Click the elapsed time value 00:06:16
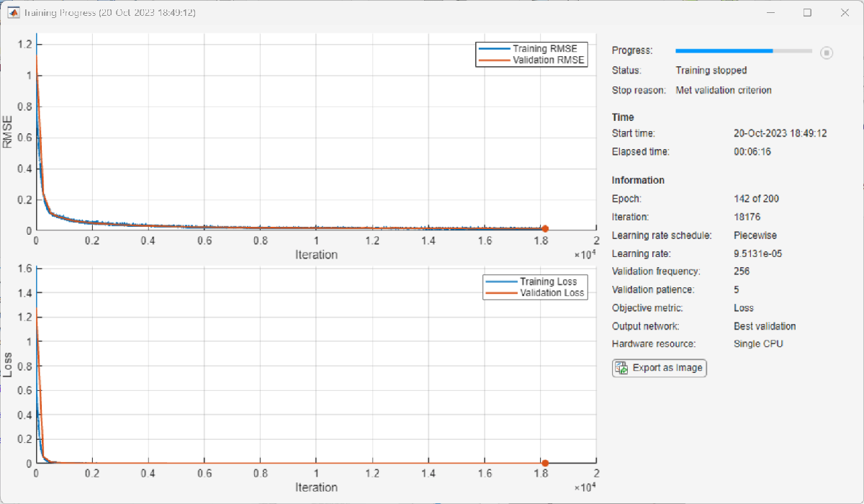The height and width of the screenshot is (504, 864). tap(752, 152)
